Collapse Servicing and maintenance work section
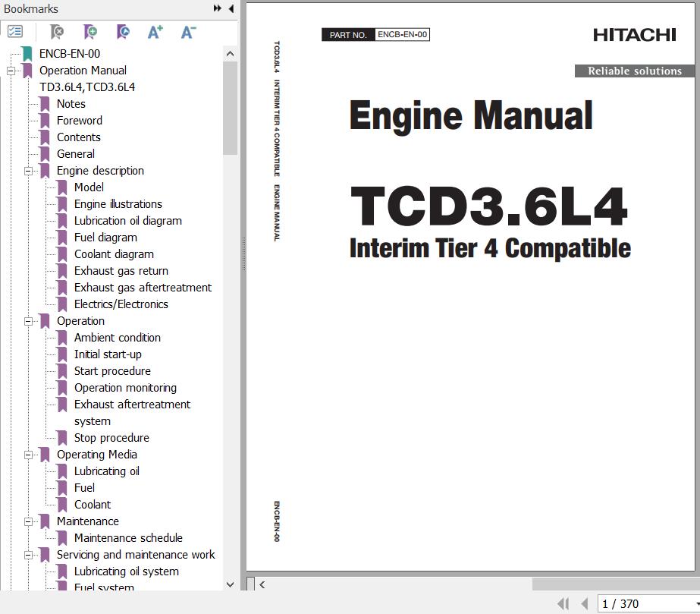The image size is (700, 614). (28, 555)
